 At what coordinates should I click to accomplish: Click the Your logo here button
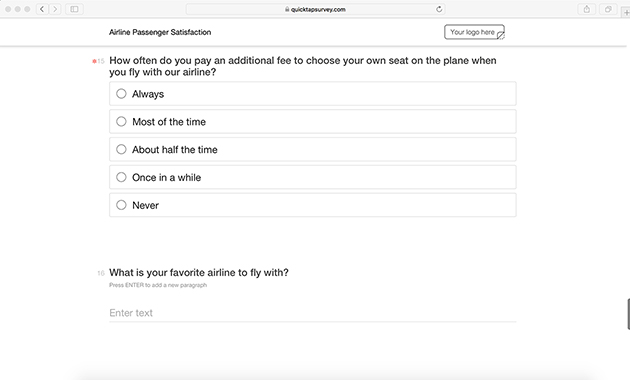click(x=474, y=32)
